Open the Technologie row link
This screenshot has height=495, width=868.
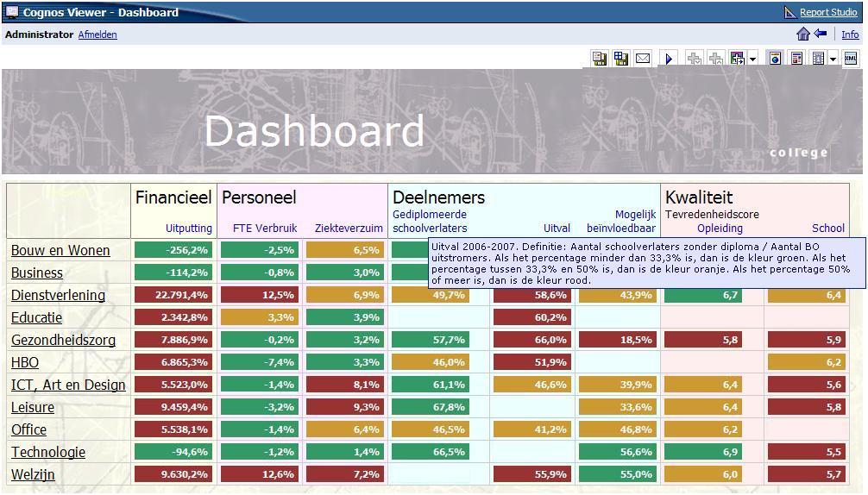pyautogui.click(x=48, y=452)
